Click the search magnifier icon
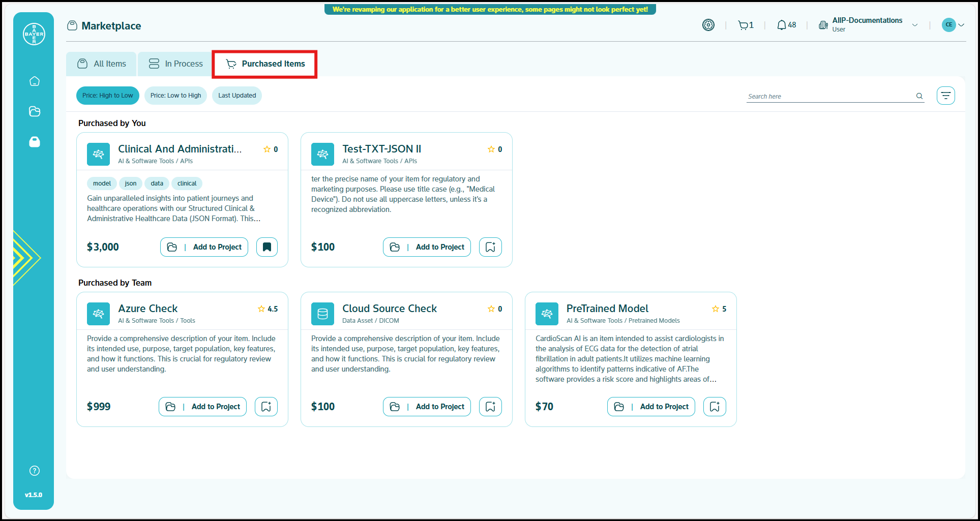This screenshot has width=980, height=521. click(919, 96)
